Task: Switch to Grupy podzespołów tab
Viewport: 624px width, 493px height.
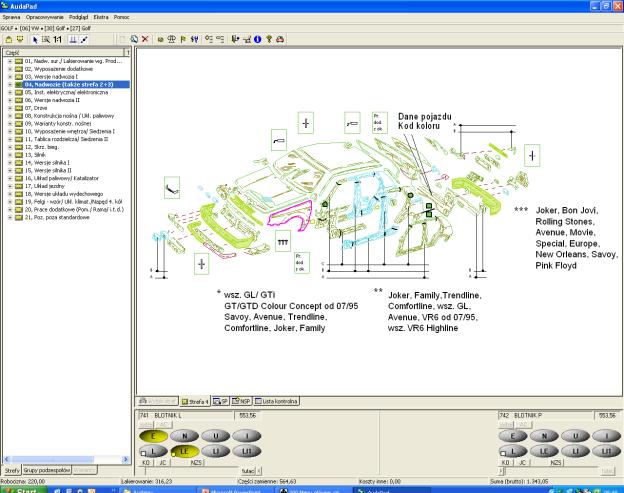Action: 47,470
